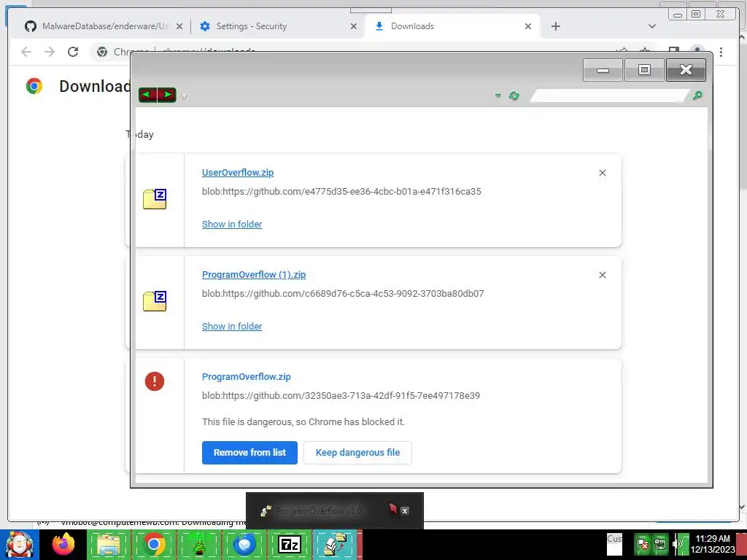Click the Chrome site info icon in address bar
The height and width of the screenshot is (560, 747).
(102, 52)
